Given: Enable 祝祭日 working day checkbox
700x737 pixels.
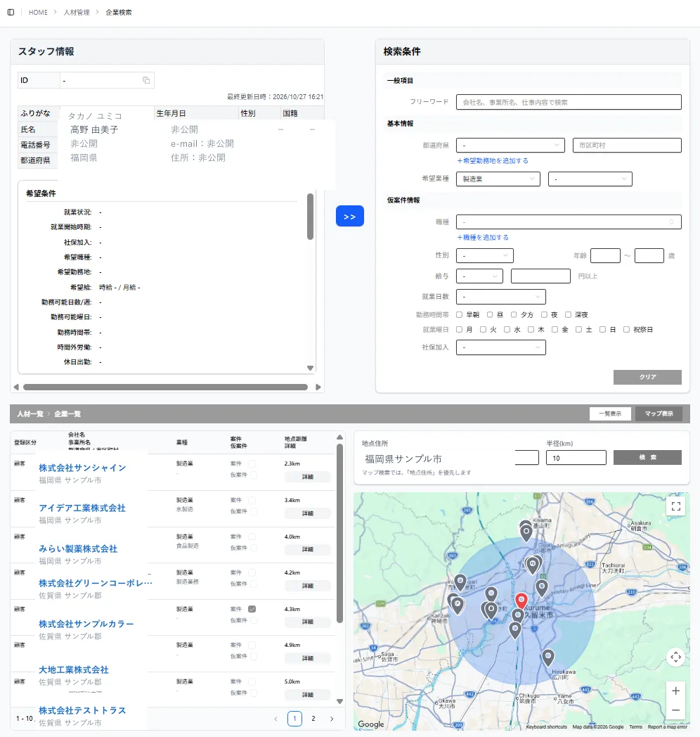Looking at the screenshot, I should (626, 330).
